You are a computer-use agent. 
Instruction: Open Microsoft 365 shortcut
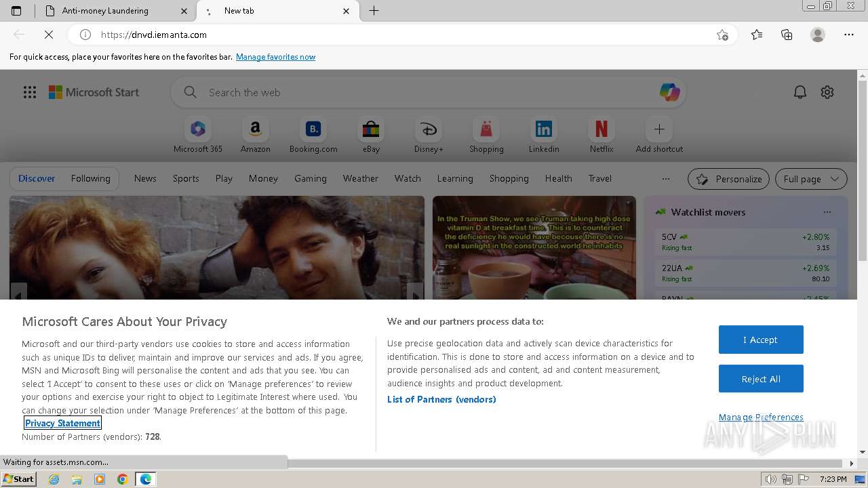198,135
